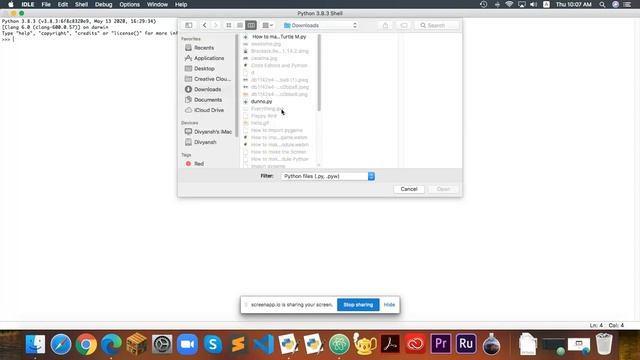The height and width of the screenshot is (360, 640).
Task: Go forward in the file dialog
Action: point(216,25)
